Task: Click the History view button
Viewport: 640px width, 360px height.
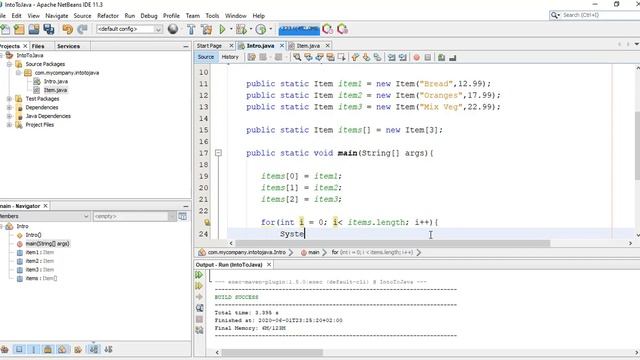Action: point(230,57)
